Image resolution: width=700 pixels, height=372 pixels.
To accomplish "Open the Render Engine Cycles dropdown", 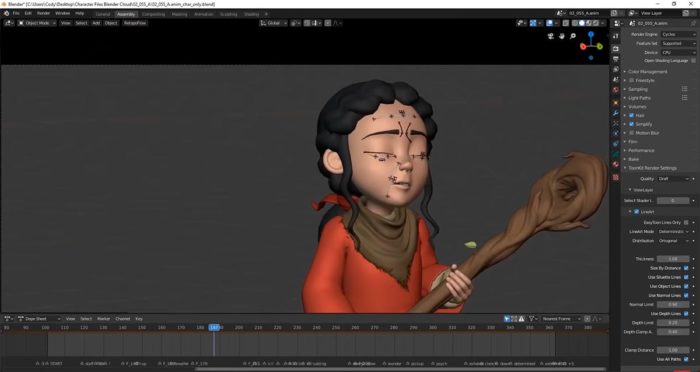I will 678,34.
